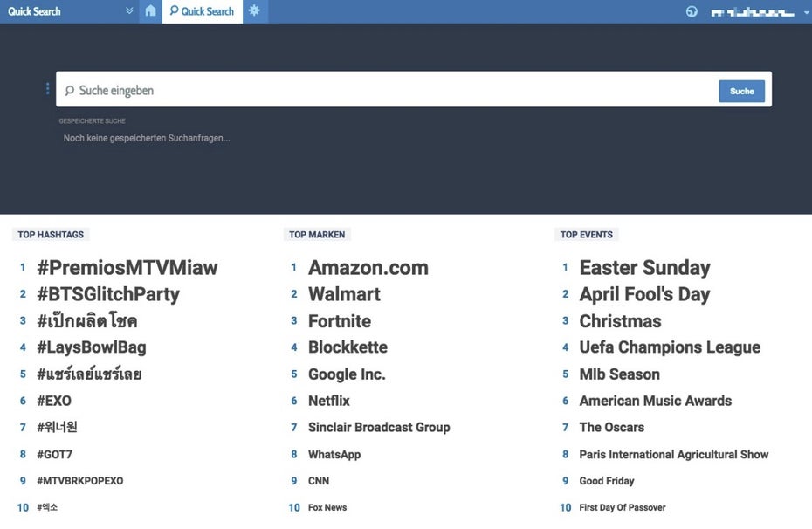Select brand Netflix
The height and width of the screenshot is (529, 812).
329,401
